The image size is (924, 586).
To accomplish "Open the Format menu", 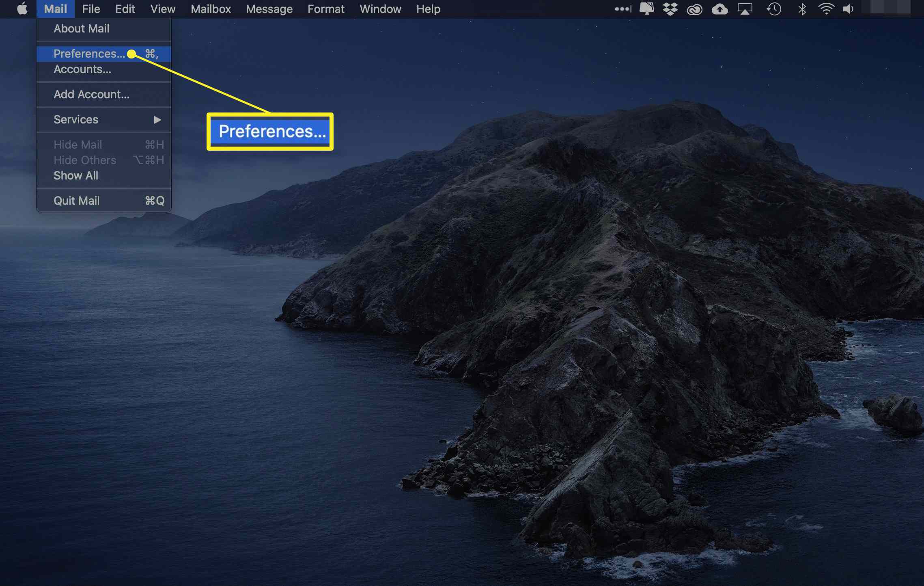I will point(326,9).
